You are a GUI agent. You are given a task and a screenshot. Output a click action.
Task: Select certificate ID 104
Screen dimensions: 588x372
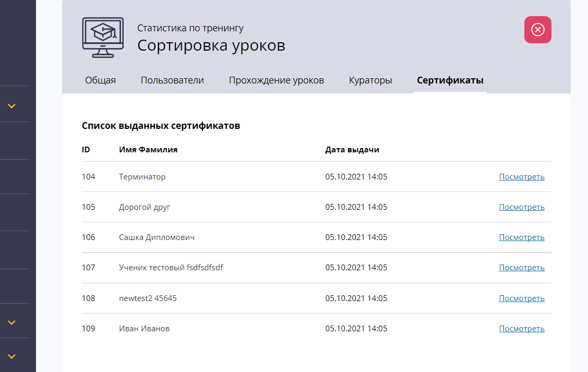(x=89, y=177)
